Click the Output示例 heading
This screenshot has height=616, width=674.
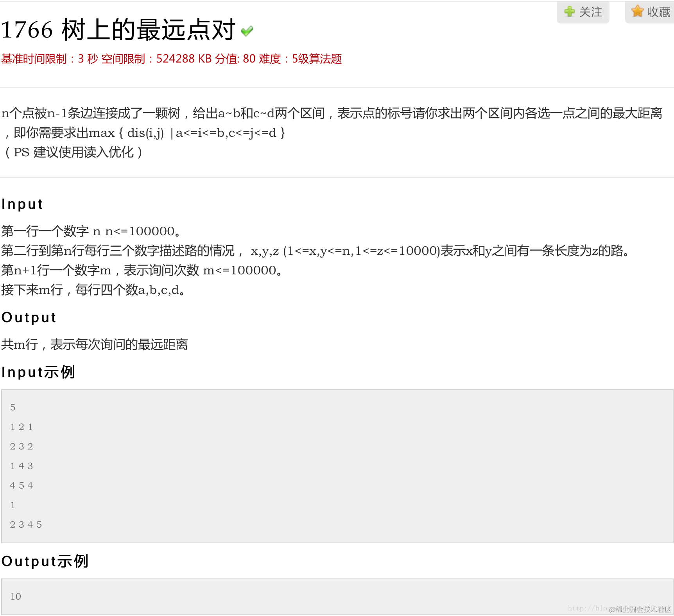45,561
